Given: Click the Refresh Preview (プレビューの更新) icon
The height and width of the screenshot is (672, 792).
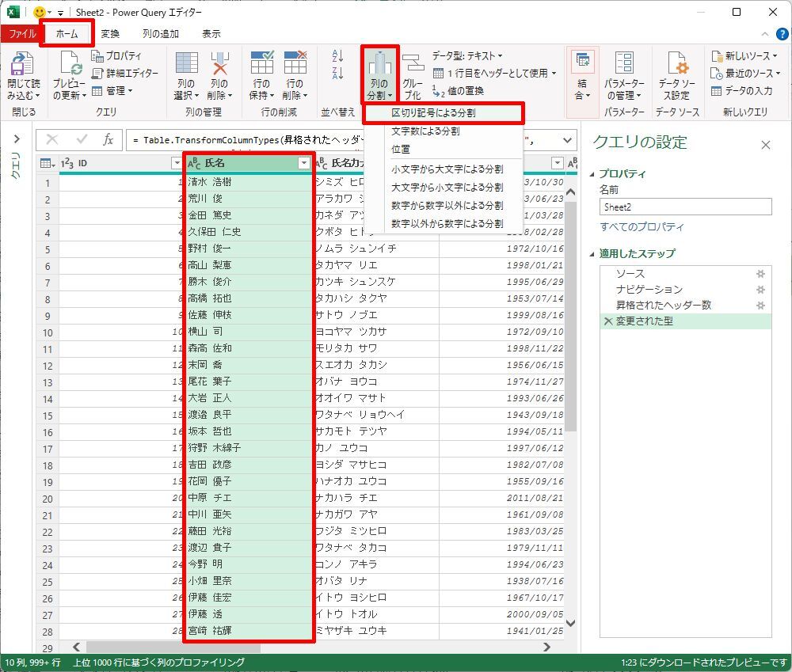Looking at the screenshot, I should [x=69, y=65].
